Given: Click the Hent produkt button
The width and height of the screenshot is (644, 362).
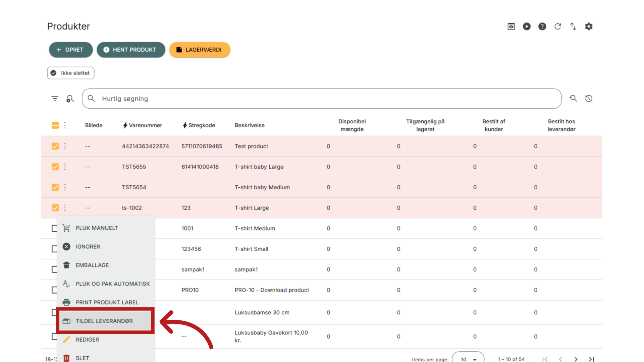Looking at the screenshot, I should (x=131, y=50).
